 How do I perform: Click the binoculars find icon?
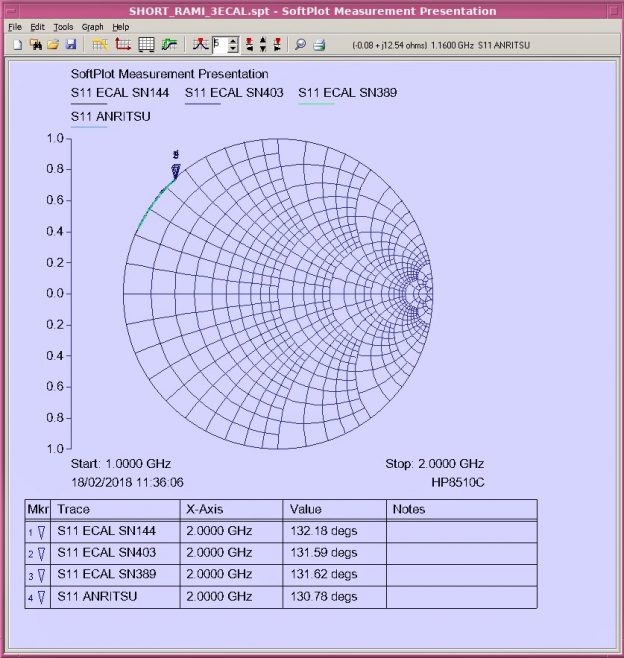pyautogui.click(x=36, y=44)
